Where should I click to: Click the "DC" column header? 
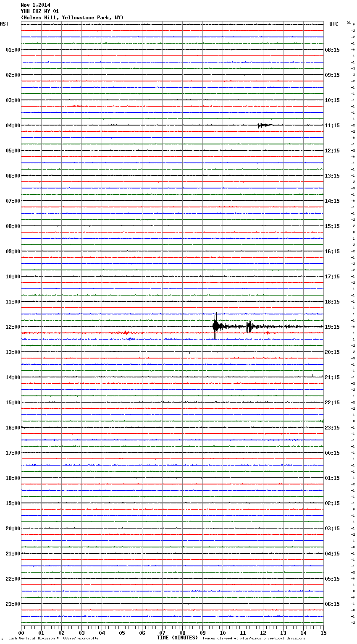[x=349, y=23]
